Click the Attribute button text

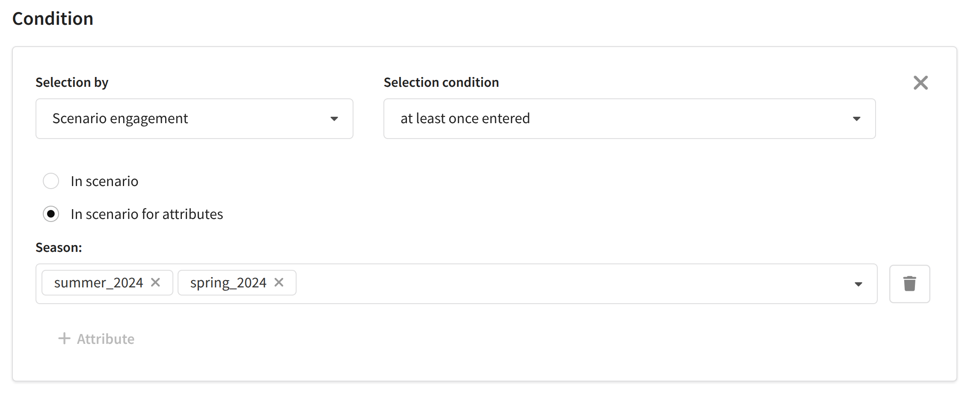coord(105,339)
